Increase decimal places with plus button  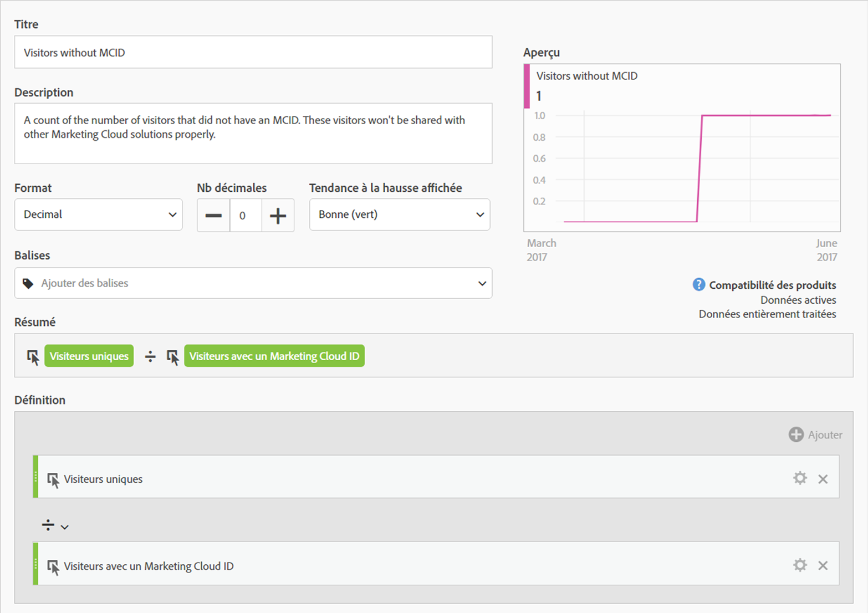click(278, 215)
